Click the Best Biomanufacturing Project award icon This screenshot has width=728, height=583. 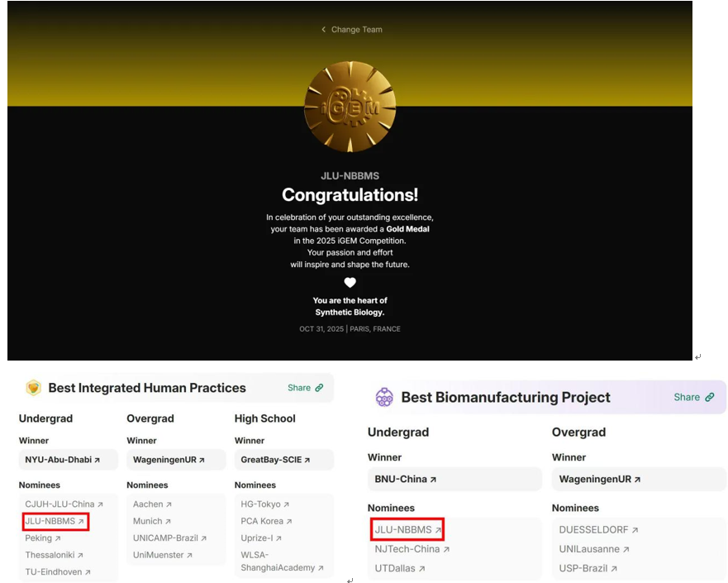pyautogui.click(x=384, y=397)
